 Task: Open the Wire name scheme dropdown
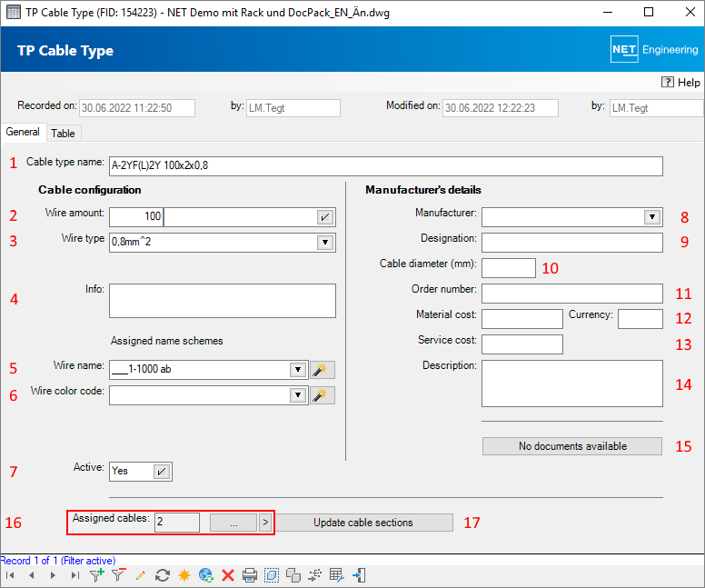tap(298, 370)
